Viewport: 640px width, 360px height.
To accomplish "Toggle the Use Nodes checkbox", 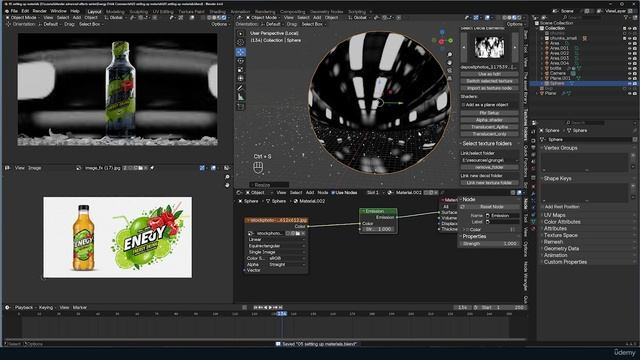I will [x=333, y=193].
